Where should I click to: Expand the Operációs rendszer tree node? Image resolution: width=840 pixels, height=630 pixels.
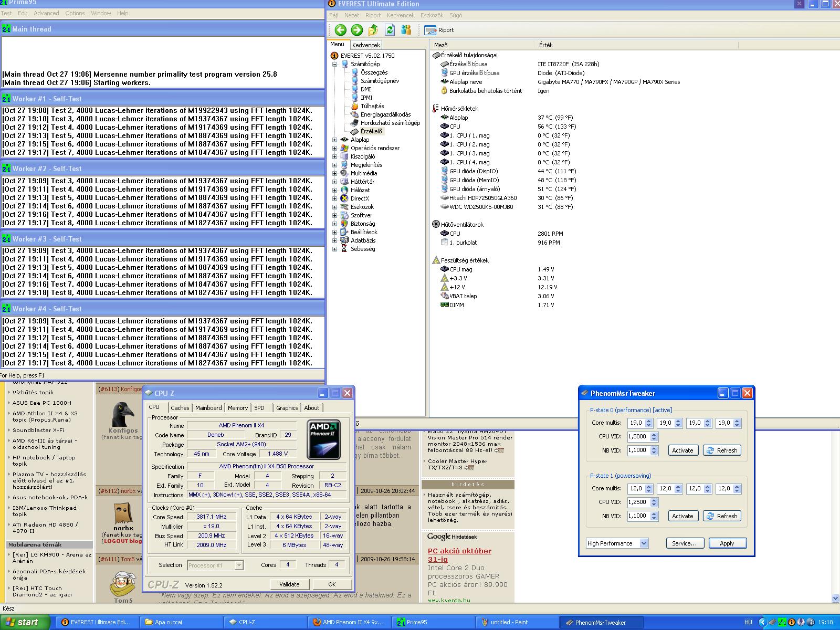tap(334, 148)
